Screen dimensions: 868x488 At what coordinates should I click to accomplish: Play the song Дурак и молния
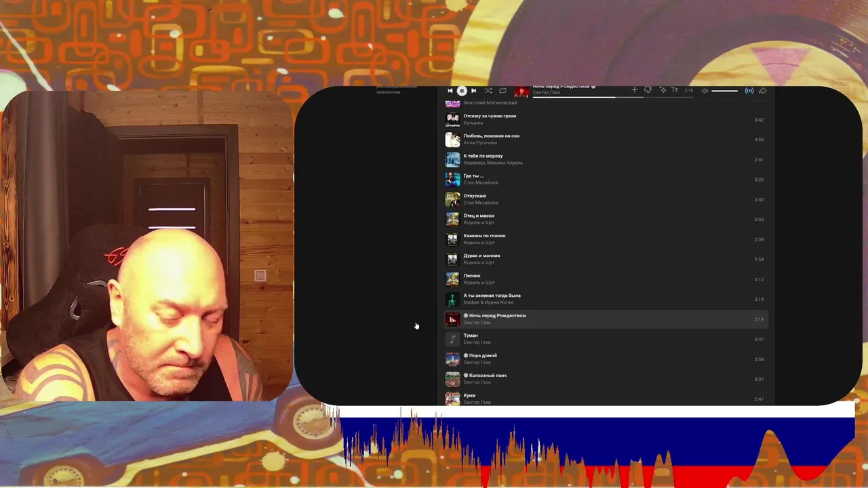pos(482,256)
